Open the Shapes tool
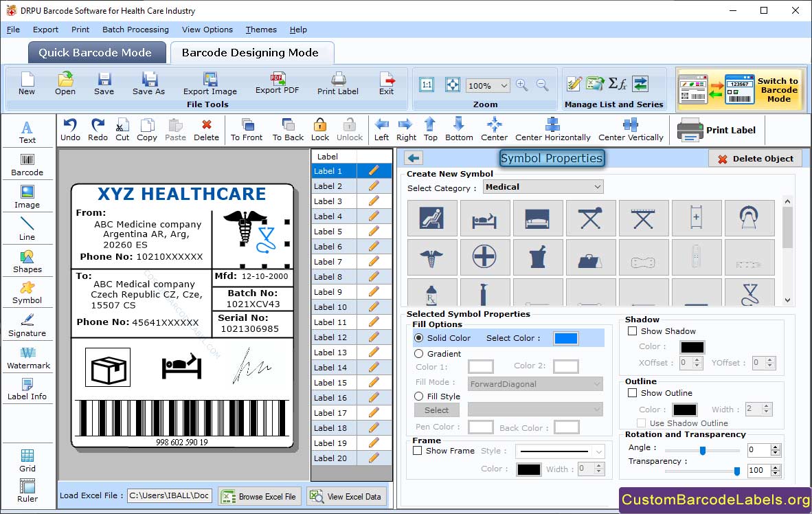This screenshot has width=812, height=514. [27, 261]
